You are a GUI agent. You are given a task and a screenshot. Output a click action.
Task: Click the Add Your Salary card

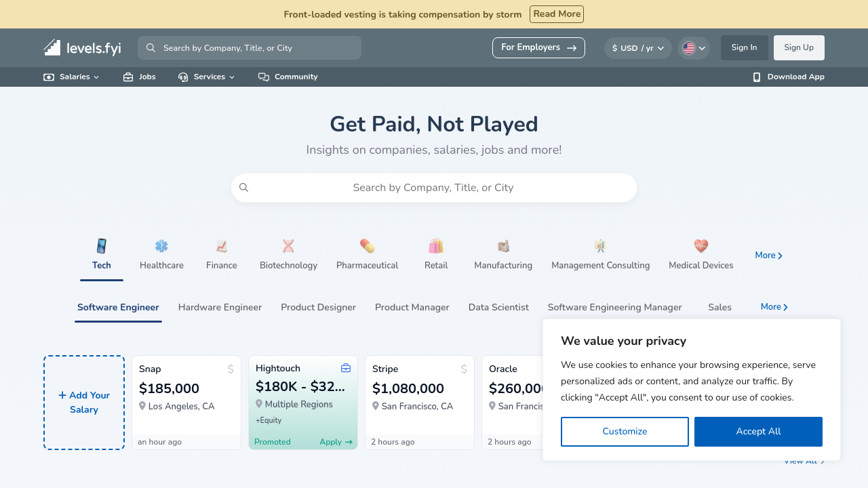(83, 402)
